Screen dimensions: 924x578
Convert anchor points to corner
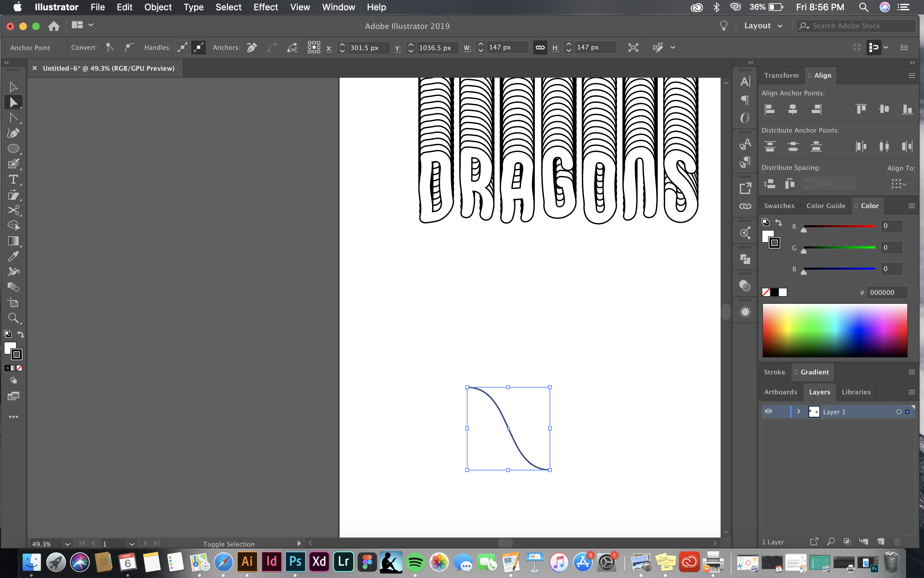coord(110,48)
